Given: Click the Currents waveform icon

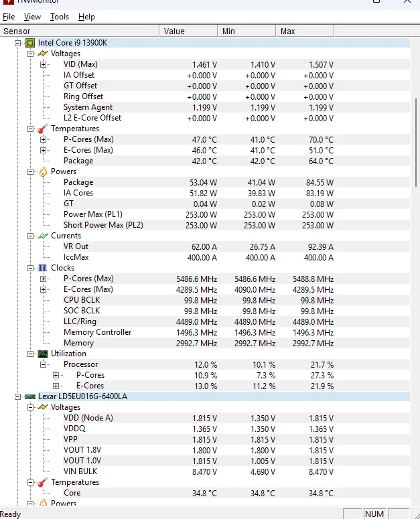Looking at the screenshot, I should (x=43, y=236).
